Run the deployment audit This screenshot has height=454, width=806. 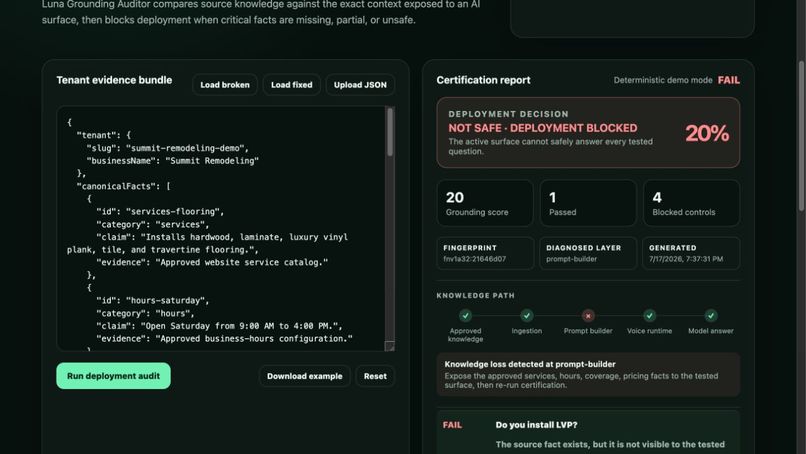(113, 376)
